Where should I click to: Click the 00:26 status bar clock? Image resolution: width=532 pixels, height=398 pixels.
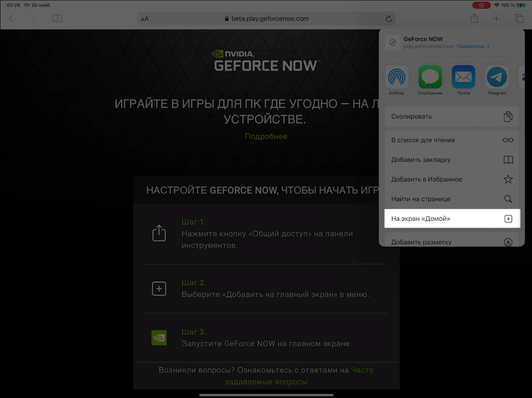coord(13,5)
